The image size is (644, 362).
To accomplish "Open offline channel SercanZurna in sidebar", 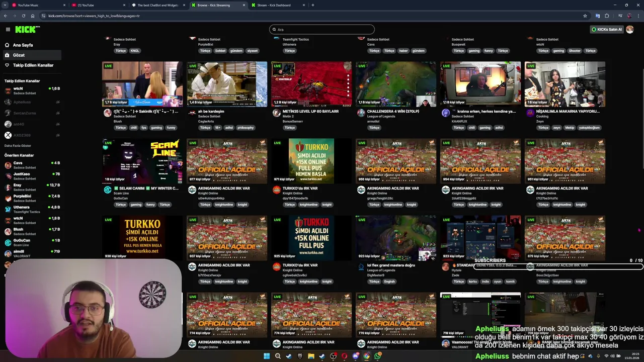I will click(32, 113).
